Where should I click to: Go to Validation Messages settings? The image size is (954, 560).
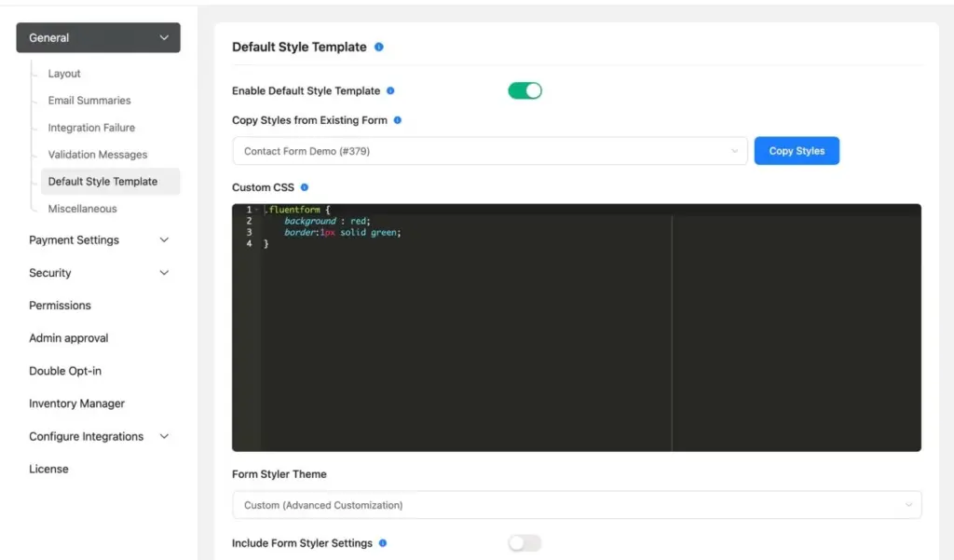point(97,154)
